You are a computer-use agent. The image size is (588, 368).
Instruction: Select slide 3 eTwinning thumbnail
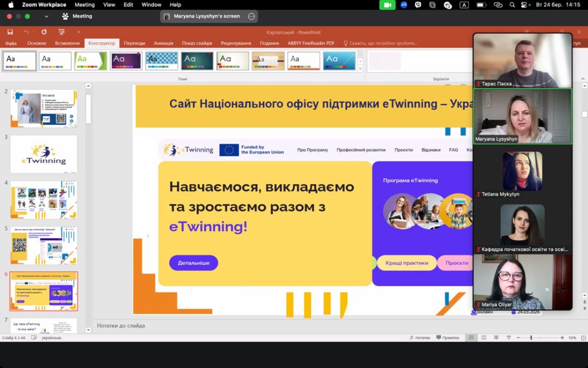(44, 154)
